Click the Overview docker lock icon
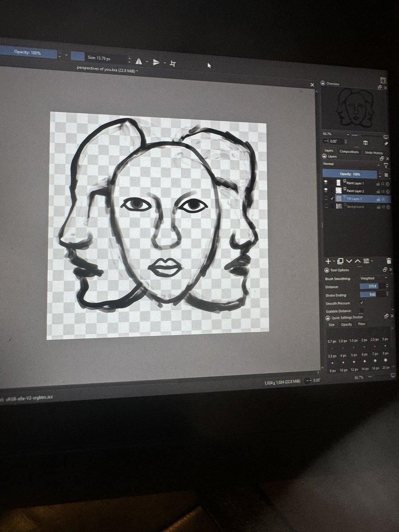Viewport: 399px width, 532px height. [x=323, y=83]
